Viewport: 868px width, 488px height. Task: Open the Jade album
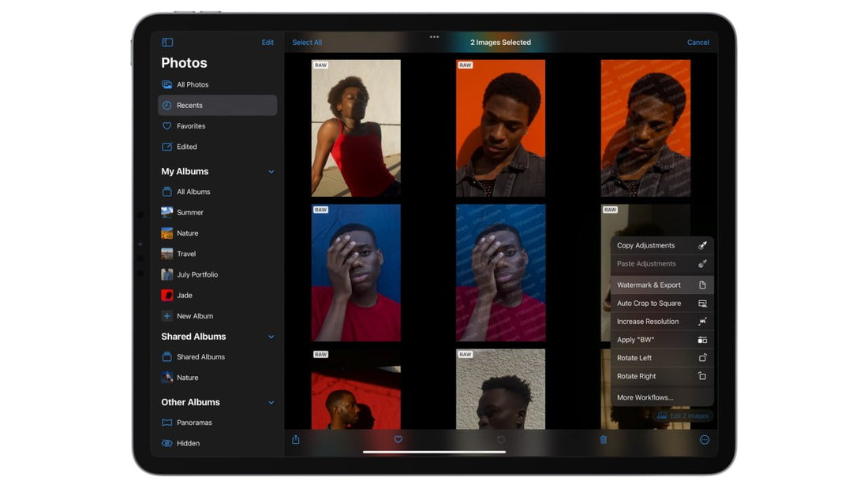point(217,296)
